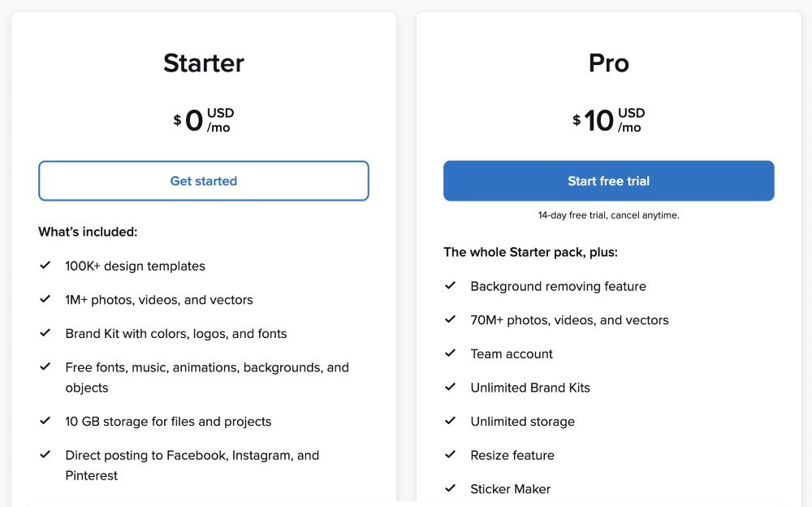Click the Starter plan heading
This screenshot has height=507, width=812.
click(x=204, y=63)
